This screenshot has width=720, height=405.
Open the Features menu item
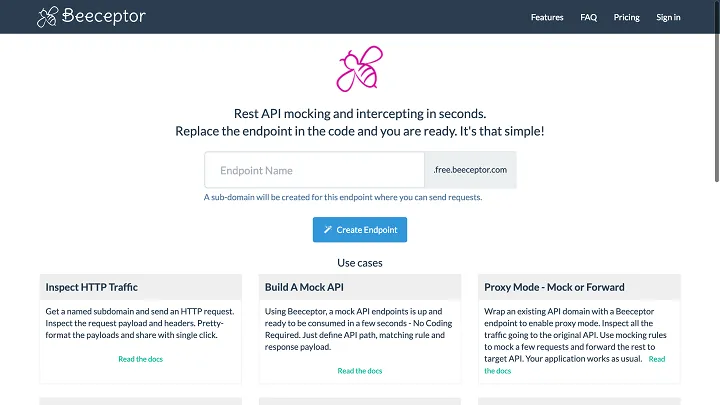pos(547,17)
